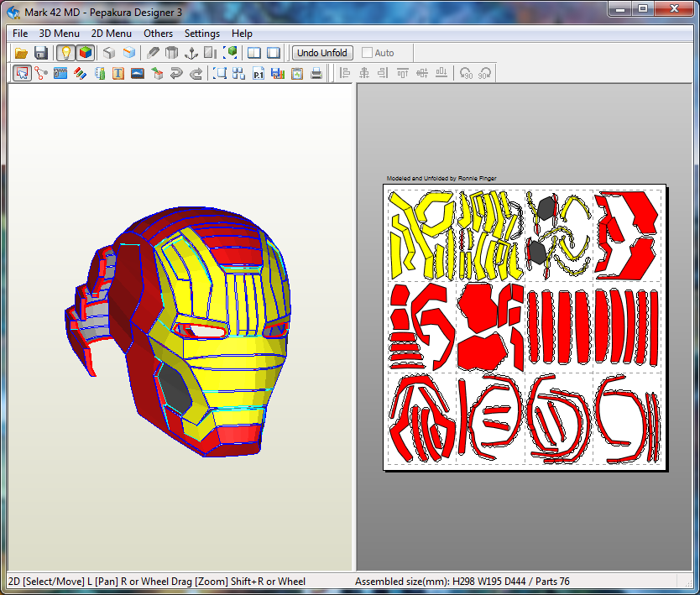Select the knife edge-cutting tool icon

153,53
